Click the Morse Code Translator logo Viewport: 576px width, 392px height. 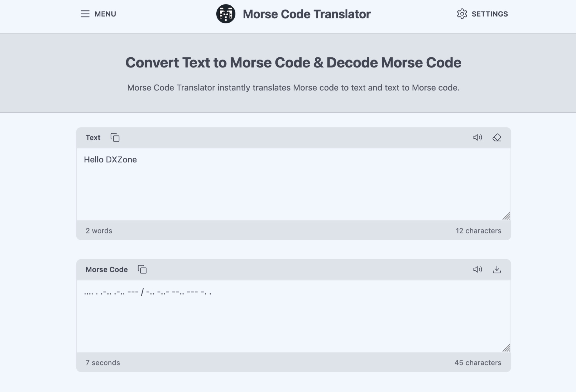pyautogui.click(x=226, y=14)
